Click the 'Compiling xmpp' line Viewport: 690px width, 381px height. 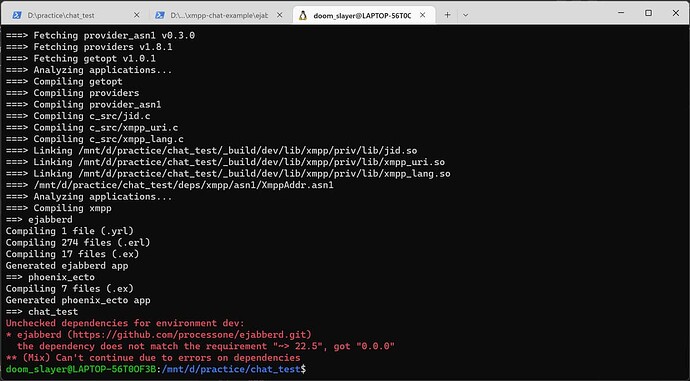point(59,208)
